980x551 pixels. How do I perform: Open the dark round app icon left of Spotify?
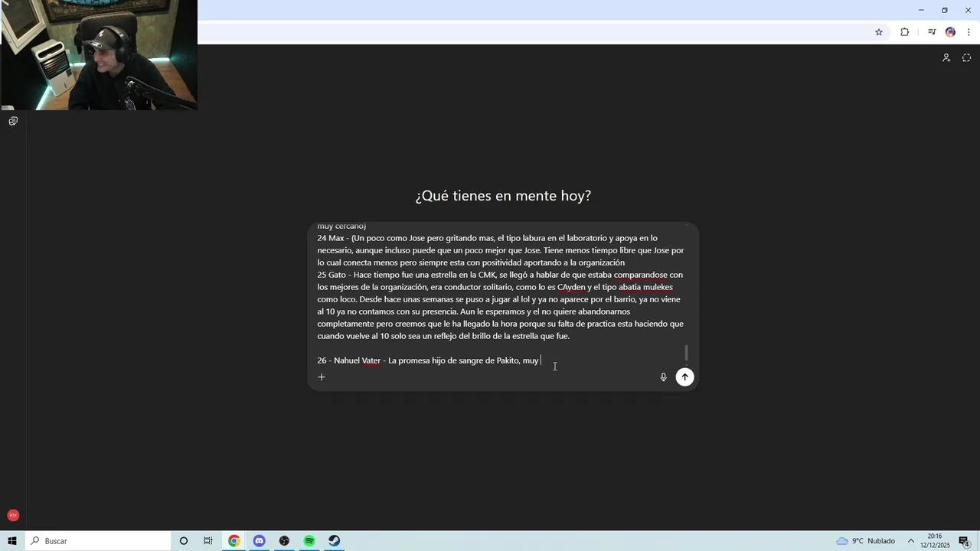tap(284, 541)
